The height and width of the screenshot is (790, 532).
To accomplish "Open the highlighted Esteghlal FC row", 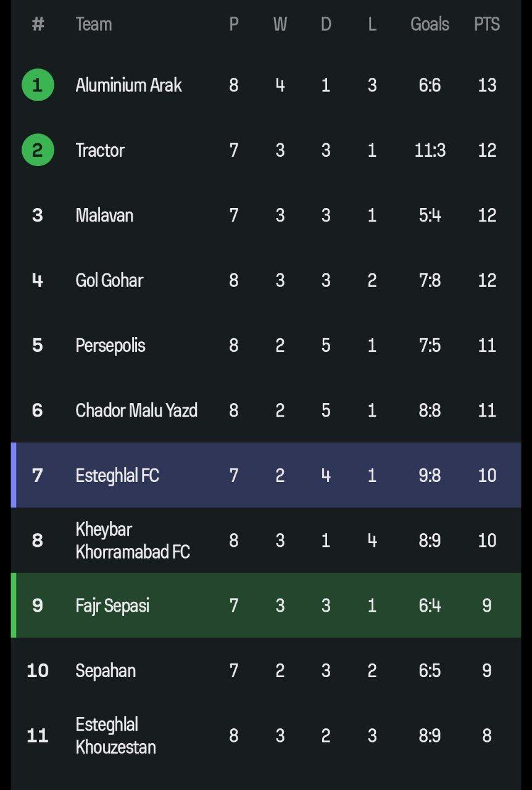I will (117, 475).
